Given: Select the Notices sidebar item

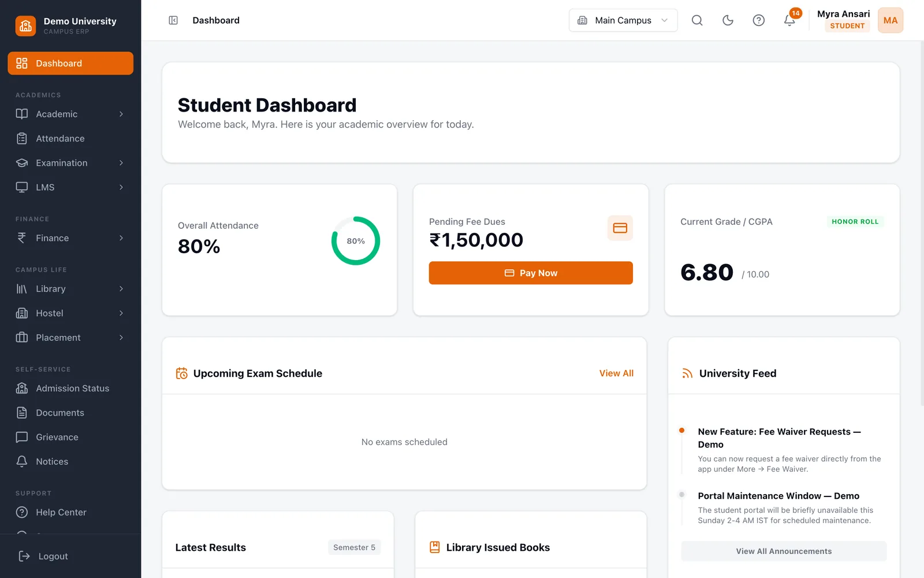Looking at the screenshot, I should point(70,461).
